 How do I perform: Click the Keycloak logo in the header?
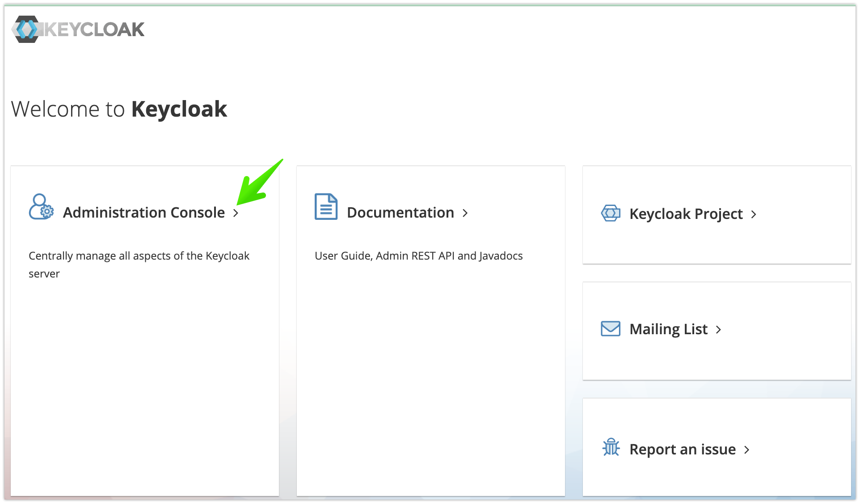click(x=78, y=29)
